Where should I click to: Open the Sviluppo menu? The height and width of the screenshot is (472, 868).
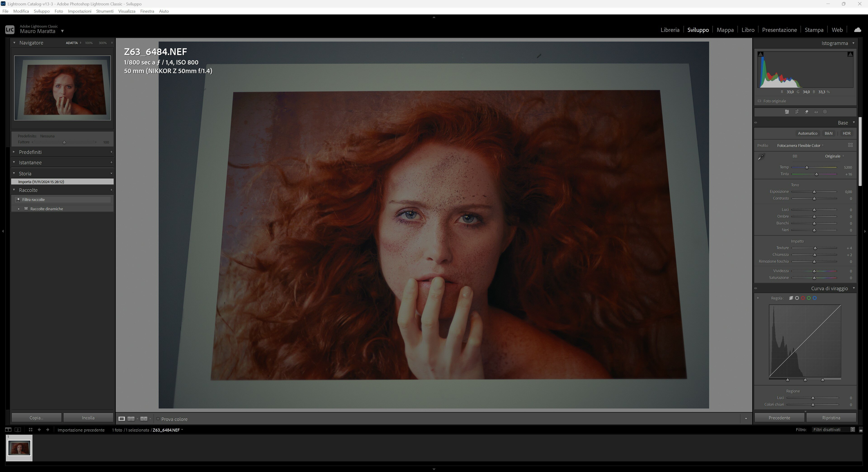42,11
